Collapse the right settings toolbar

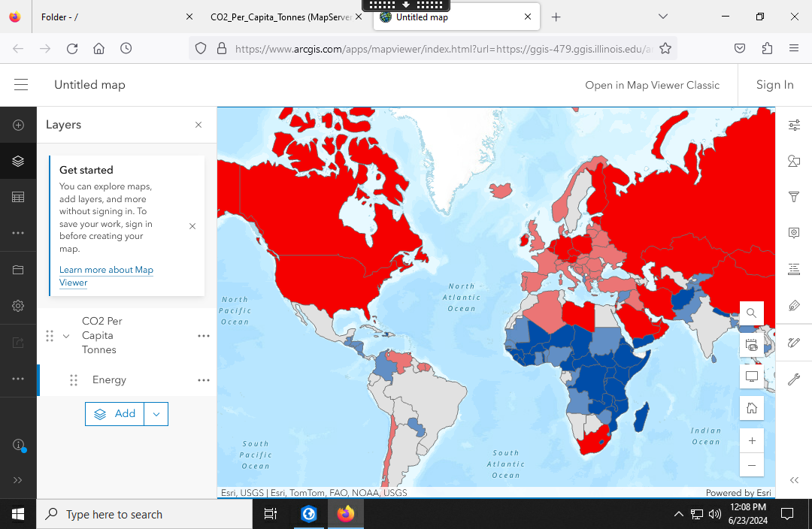(x=793, y=480)
